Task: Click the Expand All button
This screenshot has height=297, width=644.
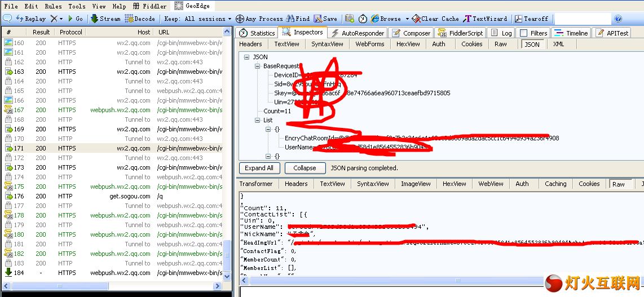Action: click(x=259, y=168)
